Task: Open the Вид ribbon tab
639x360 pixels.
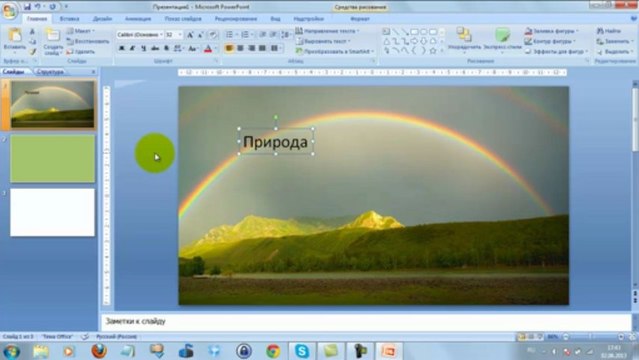Action: [275, 19]
